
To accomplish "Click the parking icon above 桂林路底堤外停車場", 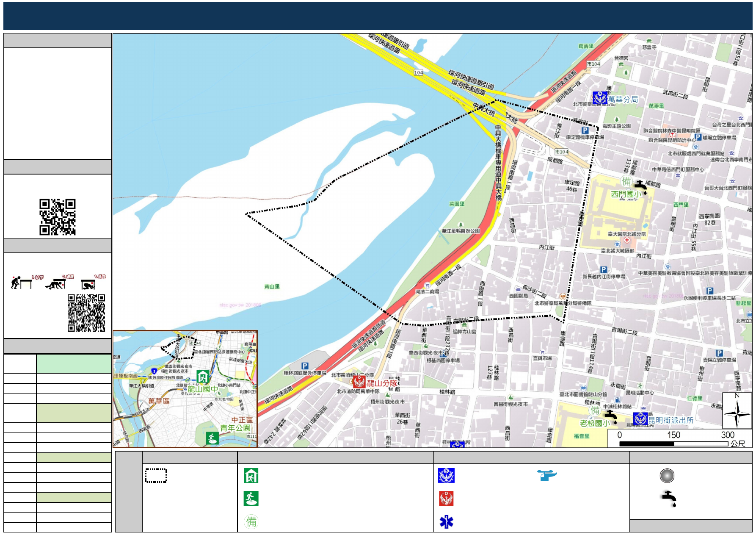I will pos(305,366).
